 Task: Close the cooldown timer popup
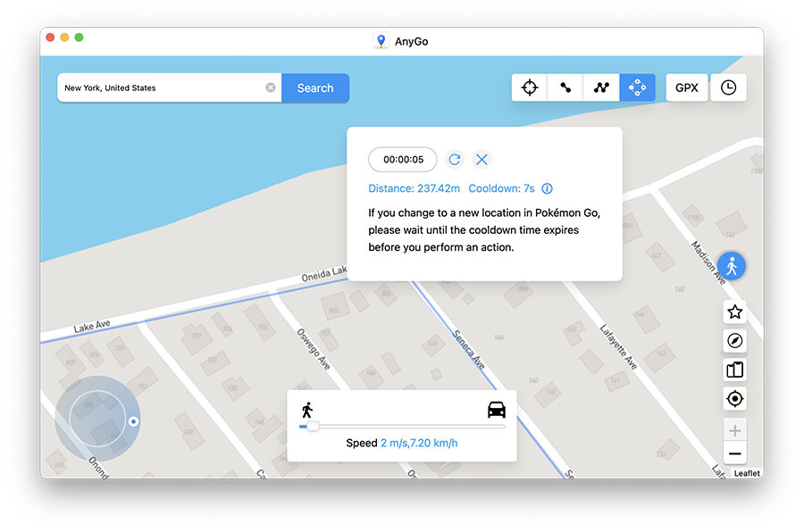click(x=482, y=160)
